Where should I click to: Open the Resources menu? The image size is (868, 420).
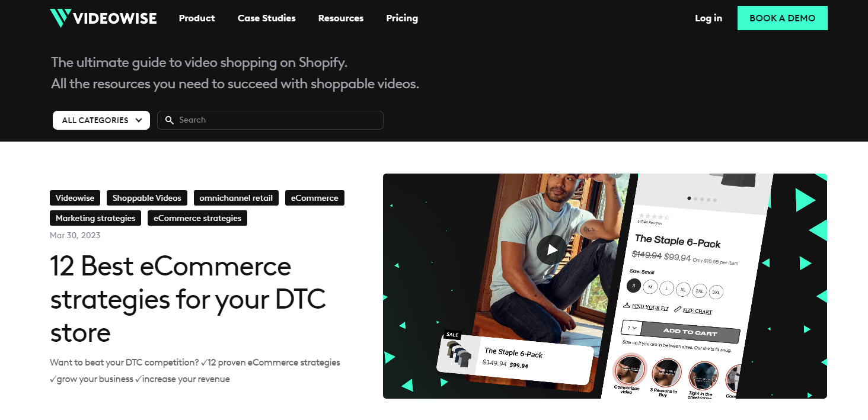[x=341, y=18]
